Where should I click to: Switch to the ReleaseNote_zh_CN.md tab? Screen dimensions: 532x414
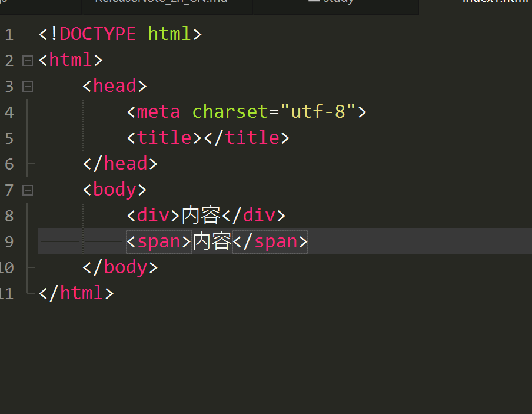[162, 2]
